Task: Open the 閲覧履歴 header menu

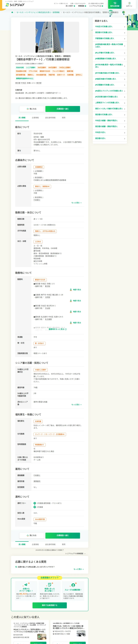Action: point(82,6)
